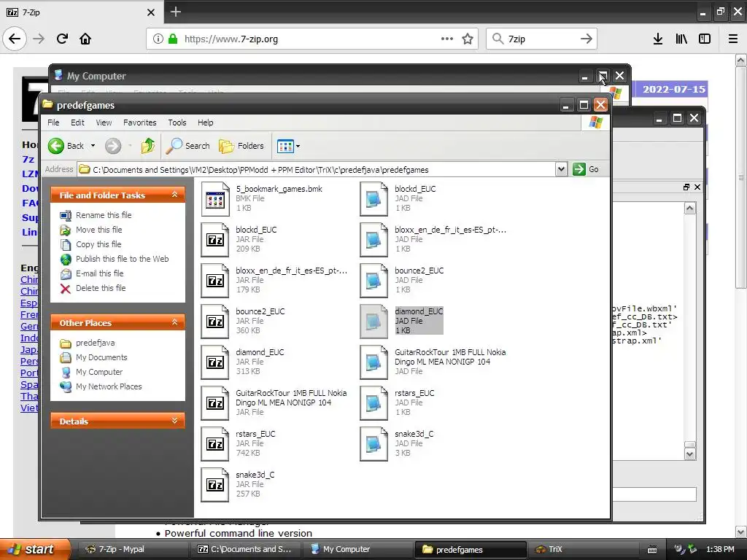747x560 pixels.
Task: Click Move this file
Action: [98, 230]
